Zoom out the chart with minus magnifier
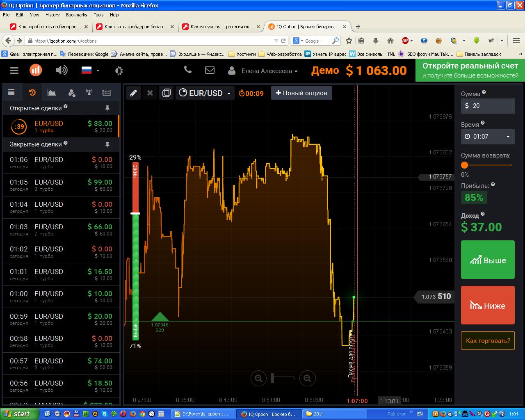This screenshot has height=420, width=525. (x=258, y=378)
